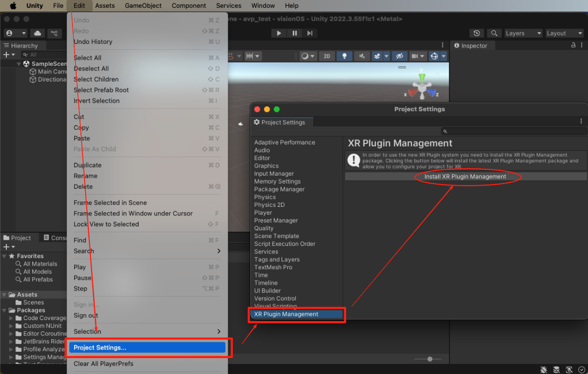Click the Pause button
588x374 pixels.
tap(294, 33)
